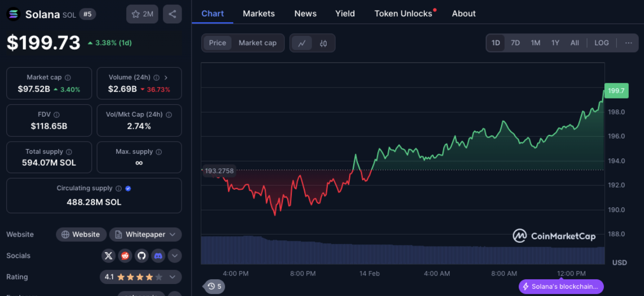This screenshot has width=644, height=296.
Task: Open Solana's Discord server icon
Action: [158, 256]
